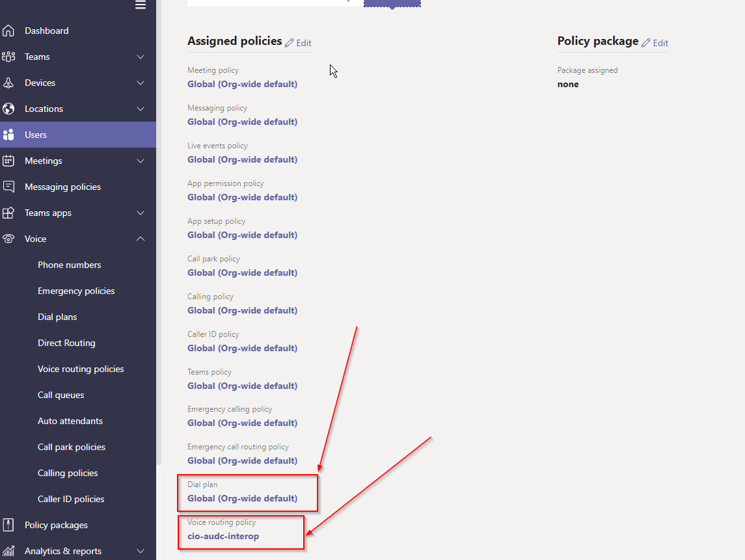
Task: Click pencil icon beside Policy package
Action: pyautogui.click(x=645, y=43)
